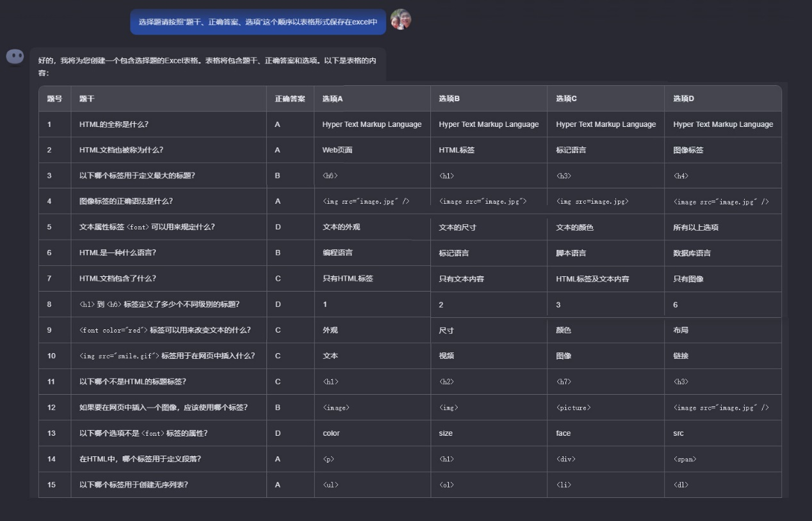Select the 选项D column header

[683, 99]
